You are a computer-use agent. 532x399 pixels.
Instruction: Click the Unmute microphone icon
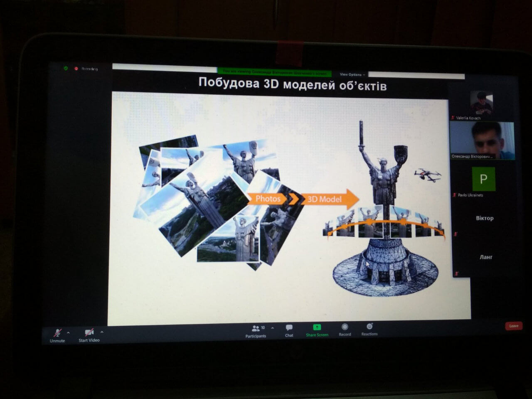pos(57,333)
